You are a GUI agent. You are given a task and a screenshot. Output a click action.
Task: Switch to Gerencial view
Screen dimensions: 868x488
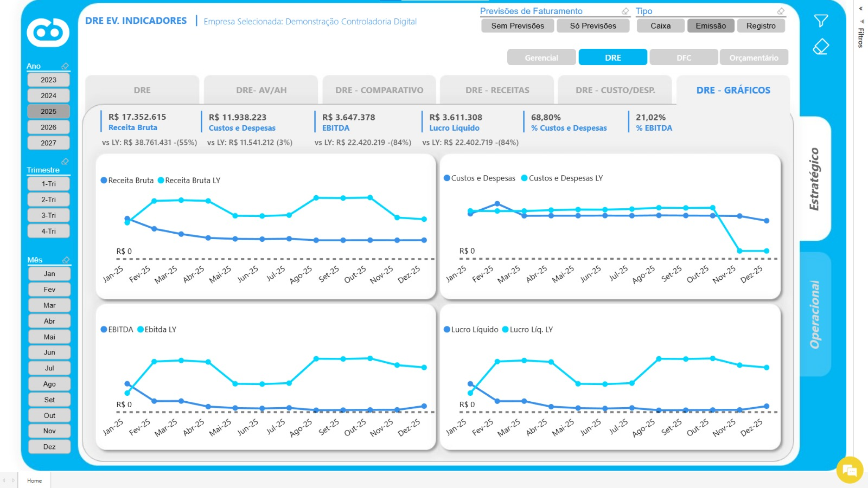[541, 57]
